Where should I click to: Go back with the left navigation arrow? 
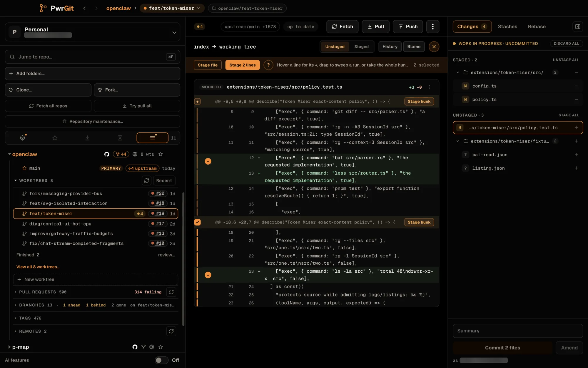click(84, 8)
